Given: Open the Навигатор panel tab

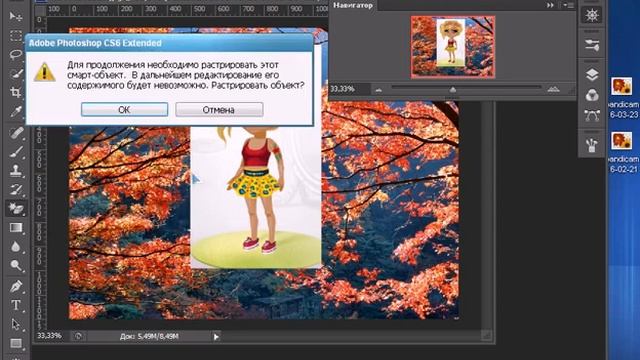Looking at the screenshot, I should [x=353, y=5].
